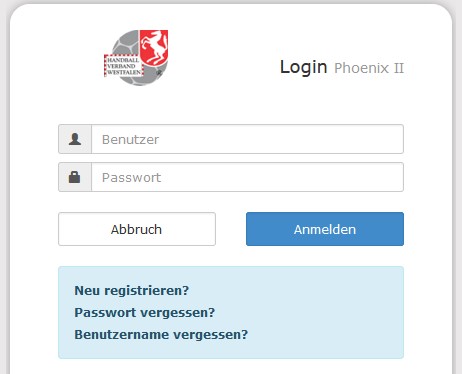Screen dimensions: 462x374
Task: Focus the Passwort password input field
Action: (247, 177)
